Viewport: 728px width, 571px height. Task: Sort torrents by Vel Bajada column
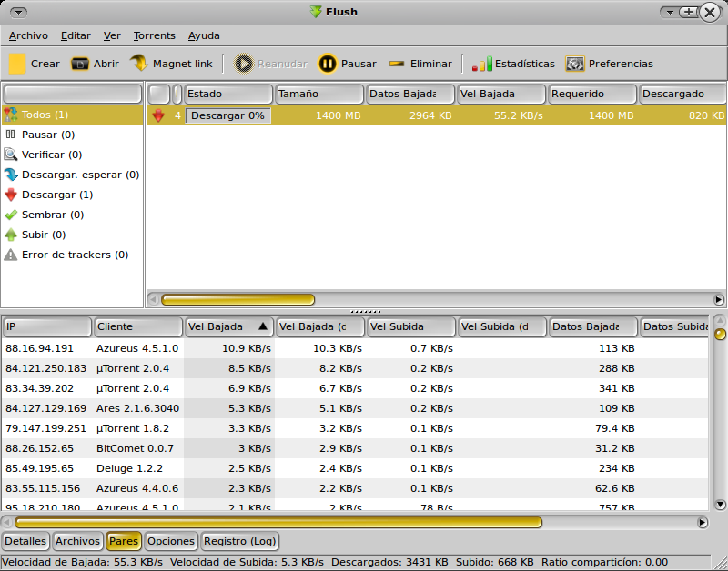click(501, 94)
